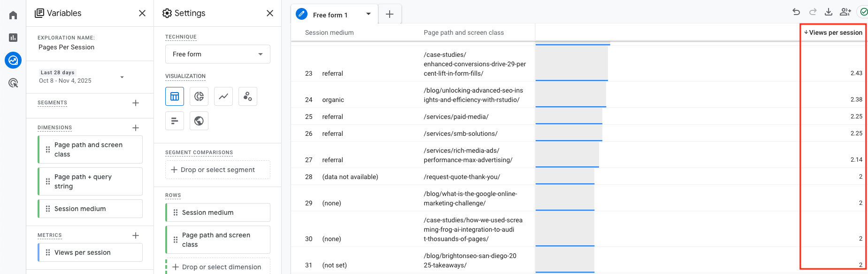
Task: Click the bar for row 23 case-studies
Action: (x=572, y=63)
